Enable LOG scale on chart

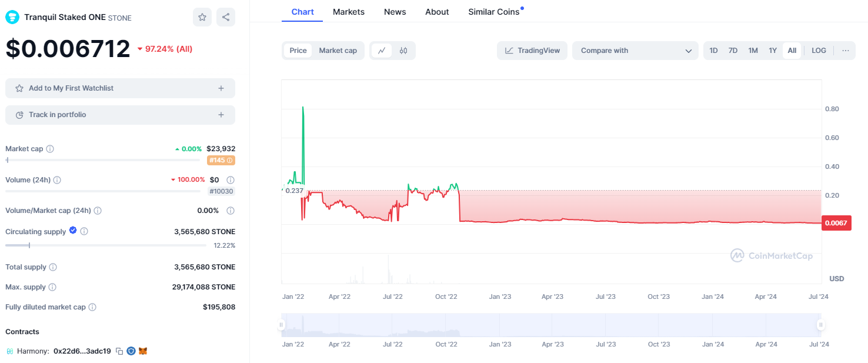819,51
